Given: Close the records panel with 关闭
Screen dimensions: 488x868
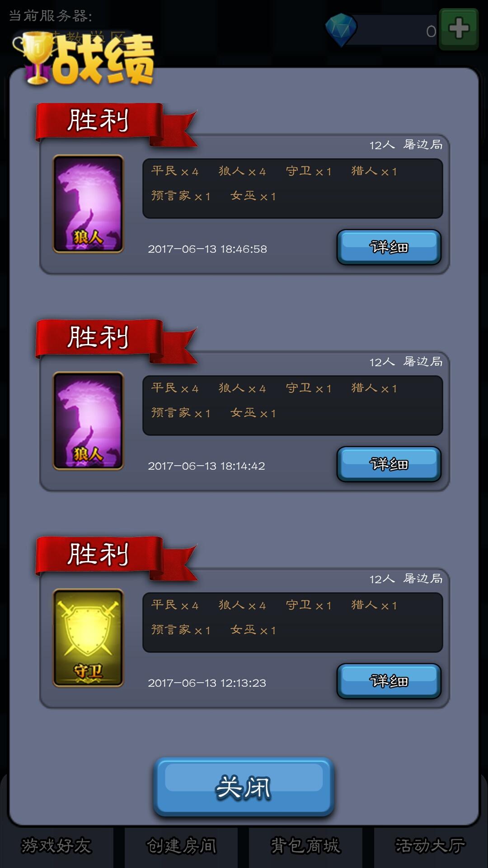Looking at the screenshot, I should pyautogui.click(x=244, y=787).
